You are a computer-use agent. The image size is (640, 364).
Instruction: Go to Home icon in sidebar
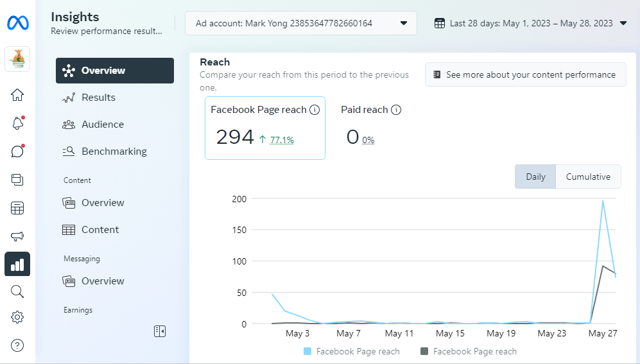(17, 94)
